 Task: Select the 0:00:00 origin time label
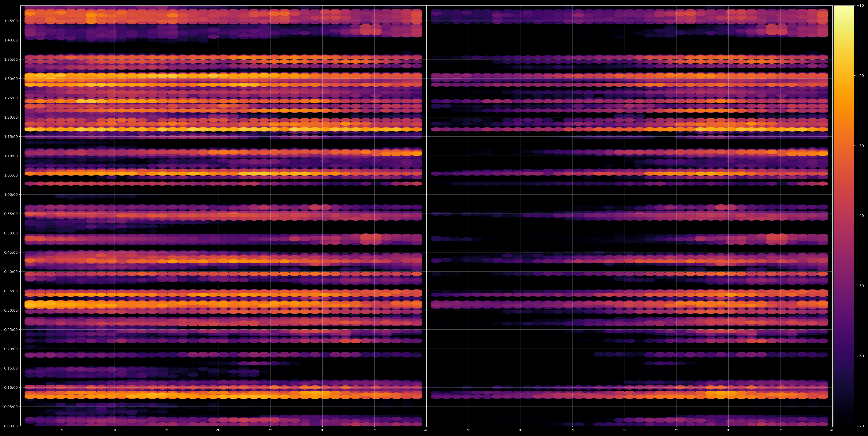click(x=11, y=426)
